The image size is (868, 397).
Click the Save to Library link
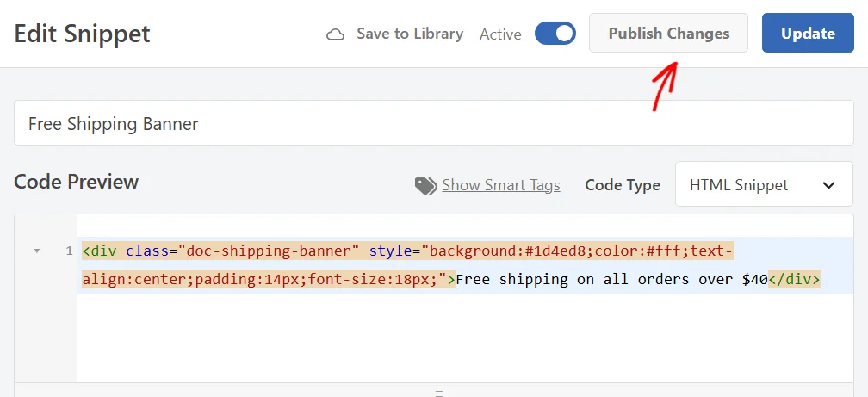tap(410, 34)
